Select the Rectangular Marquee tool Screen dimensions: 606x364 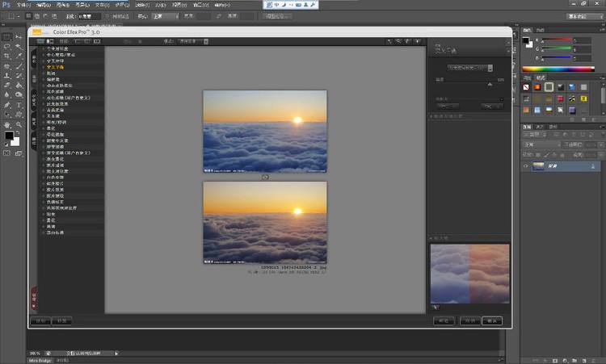(7, 36)
